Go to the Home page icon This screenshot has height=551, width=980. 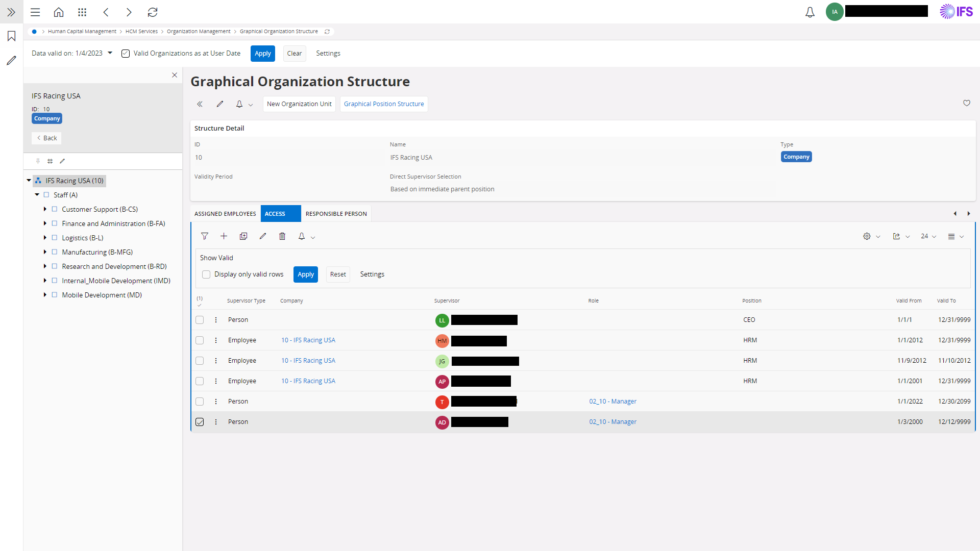59,12
